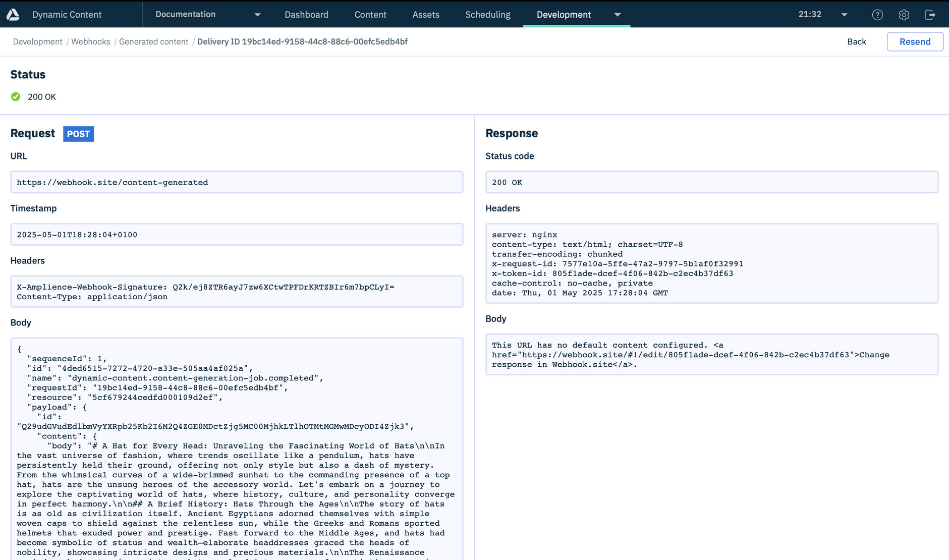Viewport: 949px width, 560px height.
Task: Click the server: nginx header line
Action: pos(524,235)
